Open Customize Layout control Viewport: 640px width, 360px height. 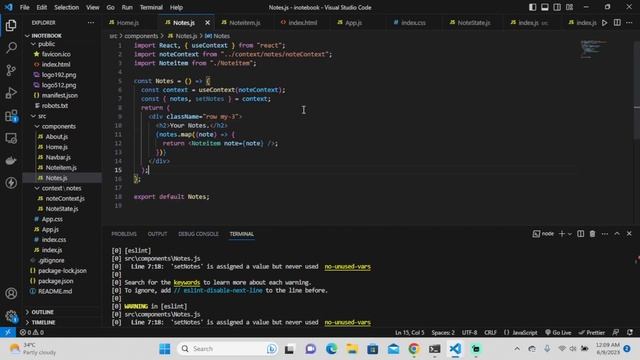coord(569,7)
